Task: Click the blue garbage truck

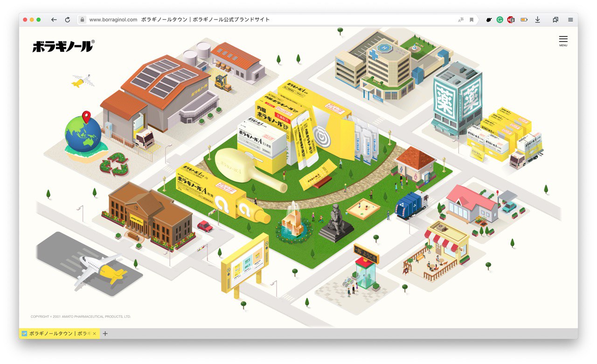Action: 411,205
